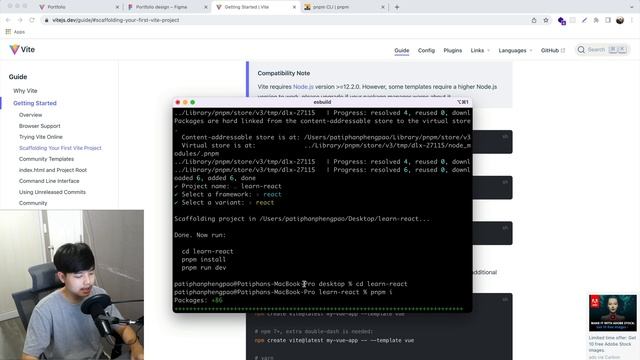This screenshot has height=360, width=640.
Task: Go to Community Templates in the sidebar
Action: click(x=46, y=159)
